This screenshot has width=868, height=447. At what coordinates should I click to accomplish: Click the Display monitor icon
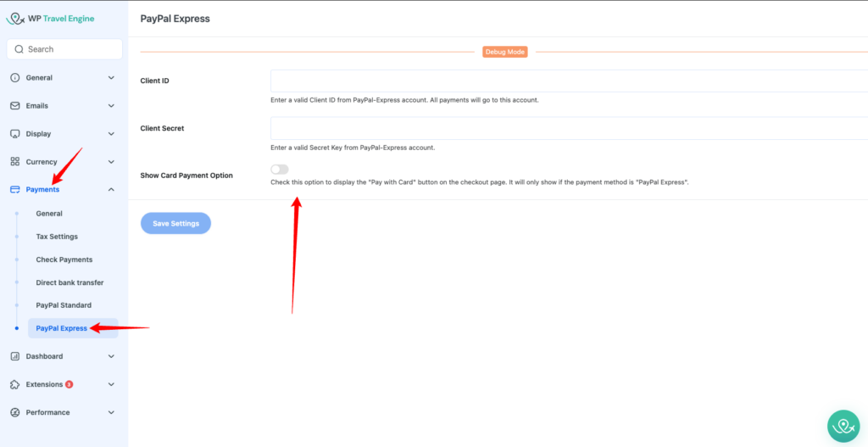pyautogui.click(x=15, y=134)
